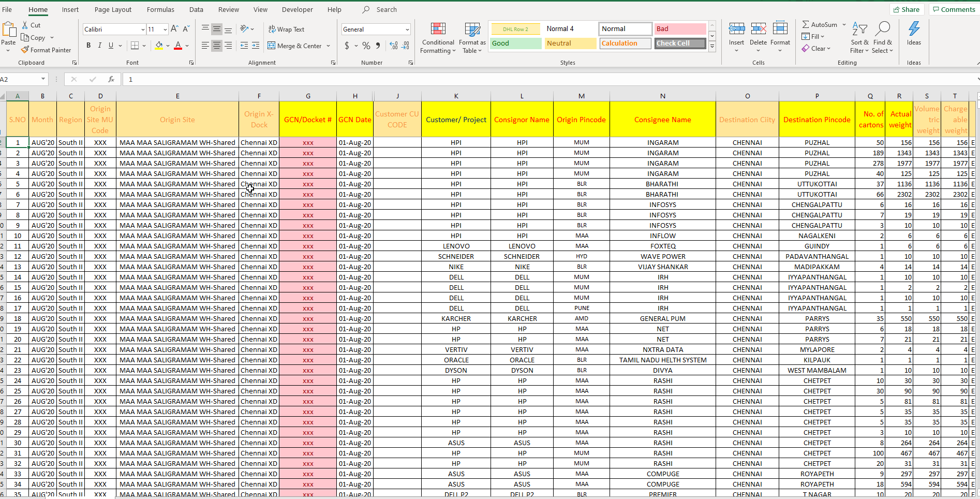
Task: Apply the borders icon in Font group
Action: point(135,46)
